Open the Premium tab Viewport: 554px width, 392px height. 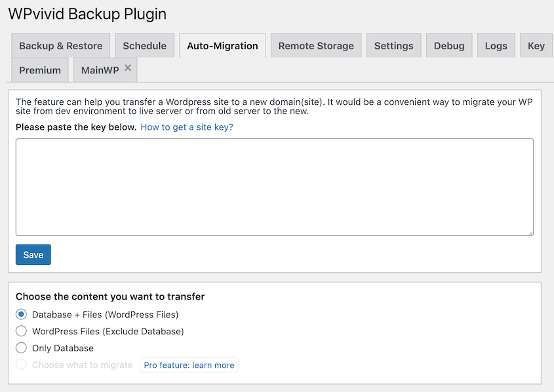(40, 70)
